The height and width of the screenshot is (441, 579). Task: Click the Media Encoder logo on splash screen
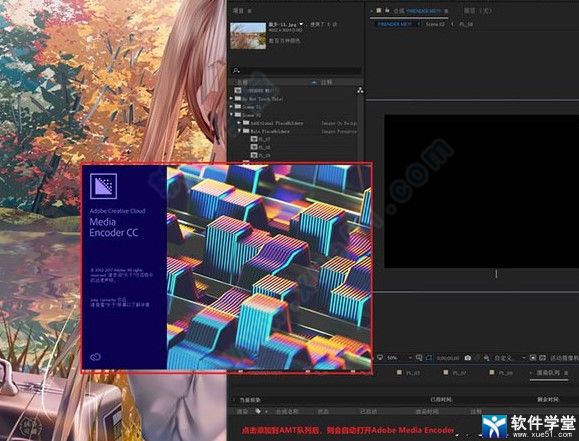point(103,186)
